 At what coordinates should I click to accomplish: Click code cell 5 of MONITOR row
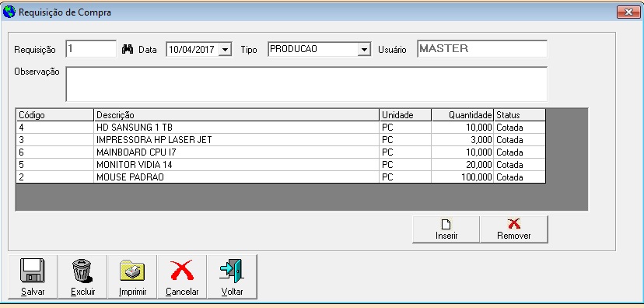click(x=55, y=165)
